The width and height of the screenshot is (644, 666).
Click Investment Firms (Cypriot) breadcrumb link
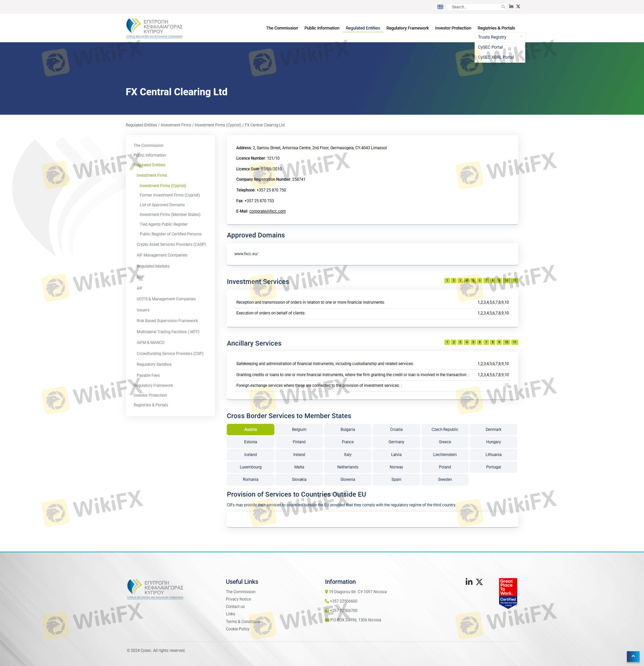pos(218,125)
